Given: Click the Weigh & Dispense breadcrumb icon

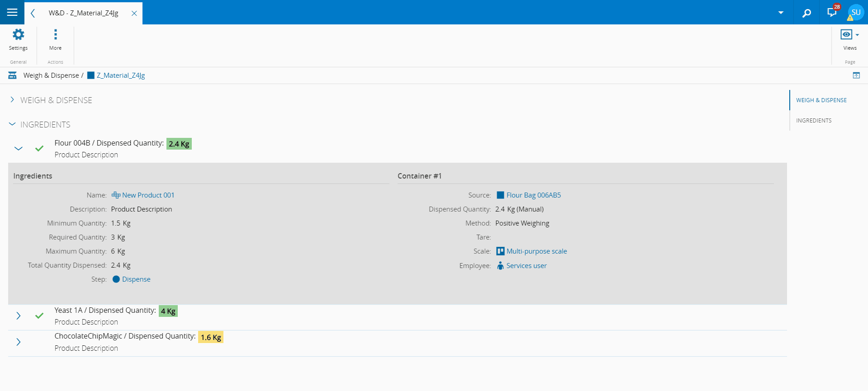Looking at the screenshot, I should click(13, 75).
